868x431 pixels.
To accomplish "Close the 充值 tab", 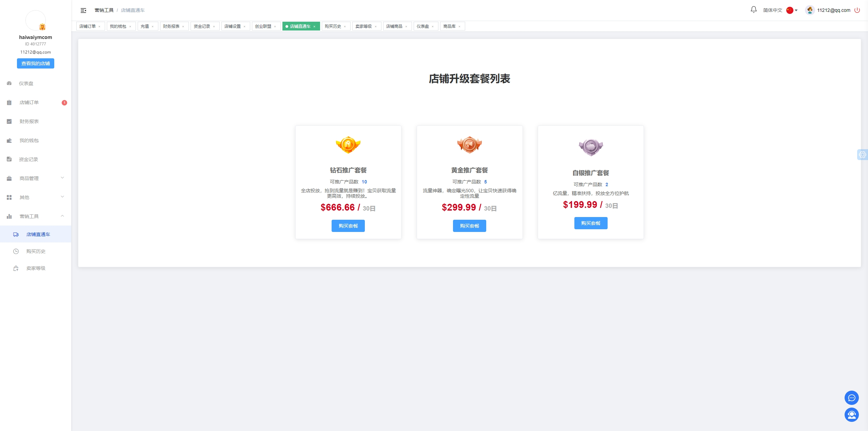I will point(153,26).
